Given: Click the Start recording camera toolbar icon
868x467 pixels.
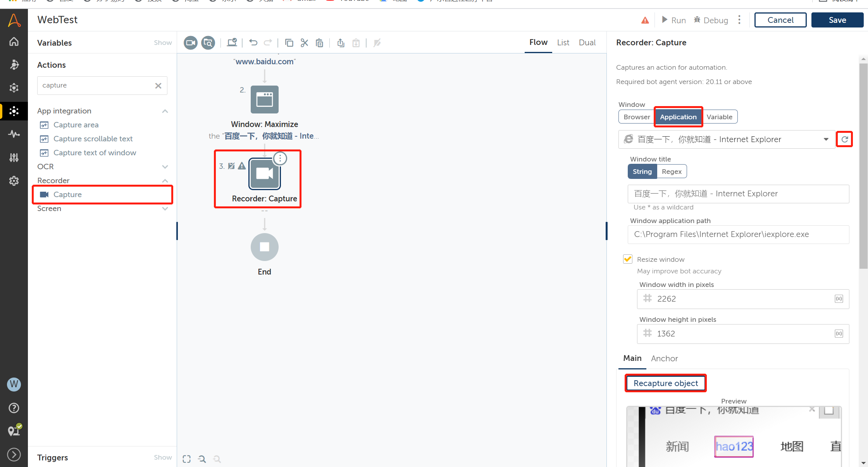Looking at the screenshot, I should pyautogui.click(x=190, y=43).
